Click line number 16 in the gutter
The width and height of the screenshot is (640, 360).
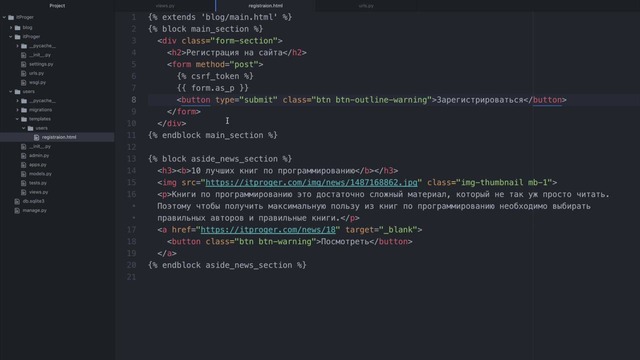(131, 194)
